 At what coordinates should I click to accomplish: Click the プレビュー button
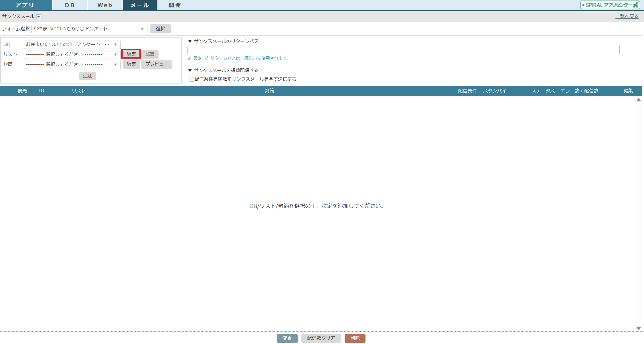[157, 64]
